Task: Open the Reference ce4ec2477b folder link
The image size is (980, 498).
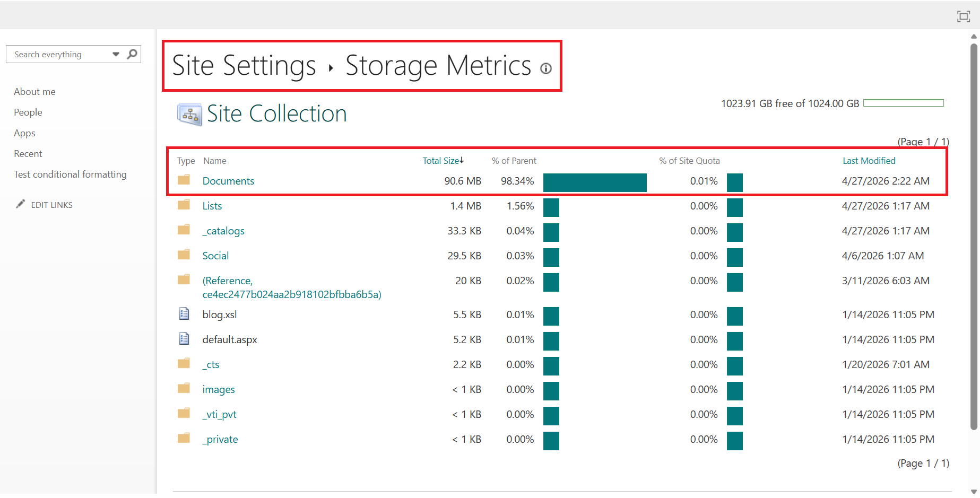Action: tap(292, 287)
